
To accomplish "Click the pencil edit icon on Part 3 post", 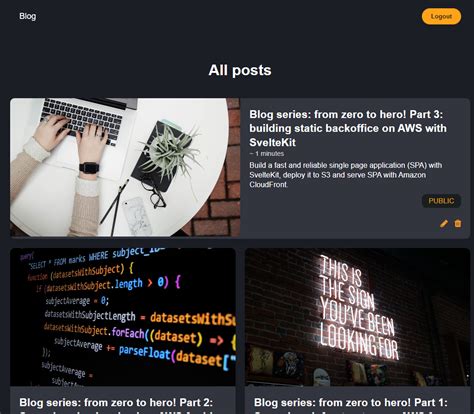I will coord(444,224).
